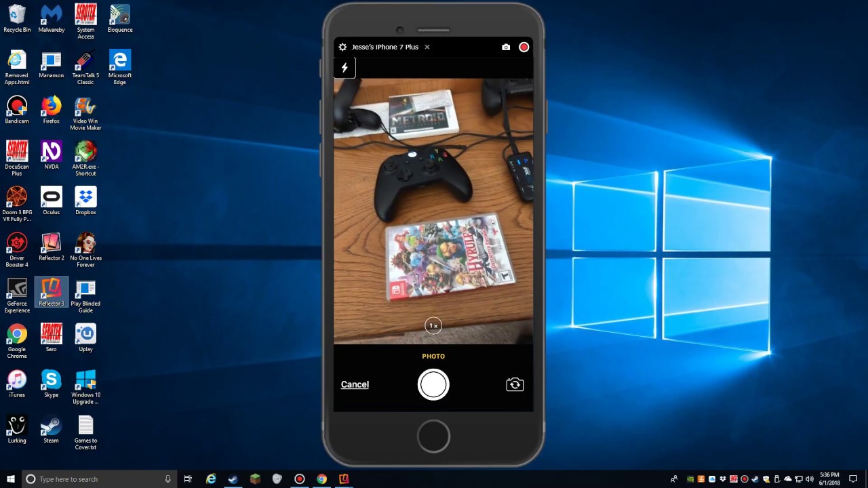
Task: Tap Cancel in the camera app
Action: tap(355, 384)
